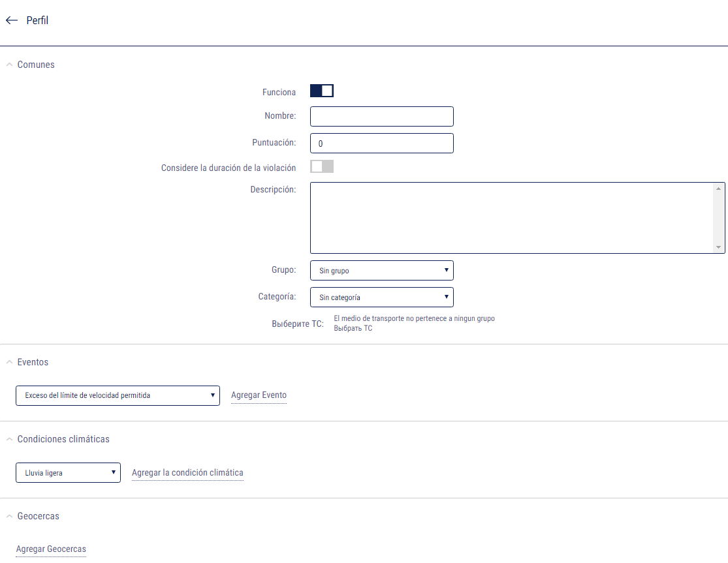The width and height of the screenshot is (728, 563).
Task: Enable Considere la duración de la violación
Action: pos(322,167)
